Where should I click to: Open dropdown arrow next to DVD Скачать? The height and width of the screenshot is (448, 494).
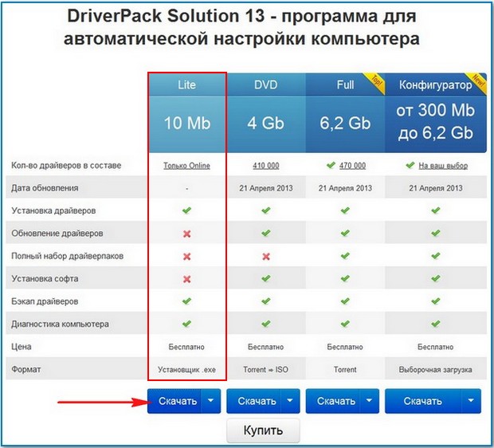(290, 401)
